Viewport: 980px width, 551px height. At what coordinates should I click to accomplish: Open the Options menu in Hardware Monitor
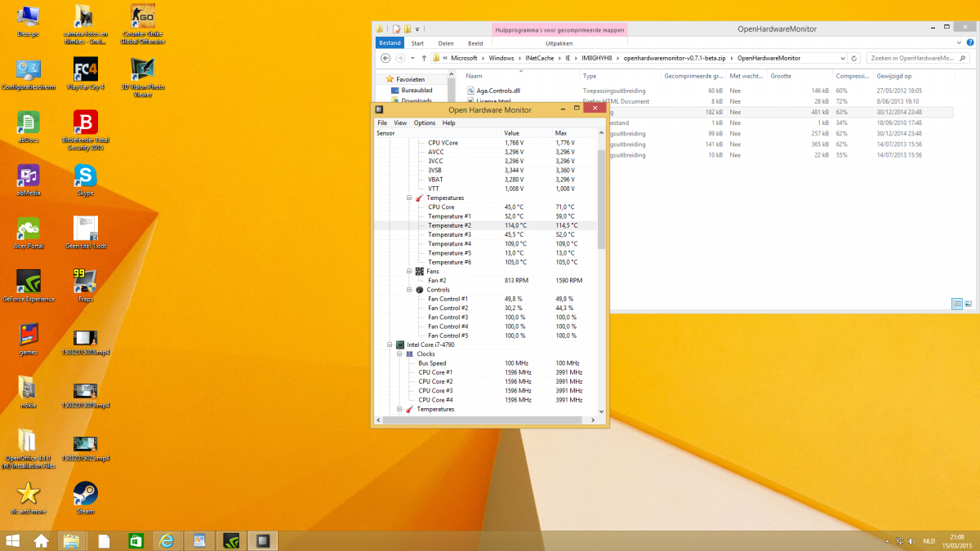click(425, 123)
